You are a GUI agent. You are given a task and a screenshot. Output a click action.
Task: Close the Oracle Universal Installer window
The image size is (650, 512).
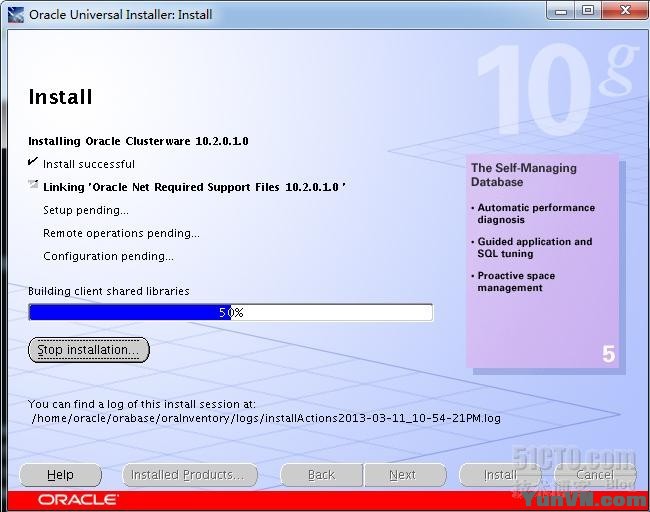pyautogui.click(x=625, y=11)
